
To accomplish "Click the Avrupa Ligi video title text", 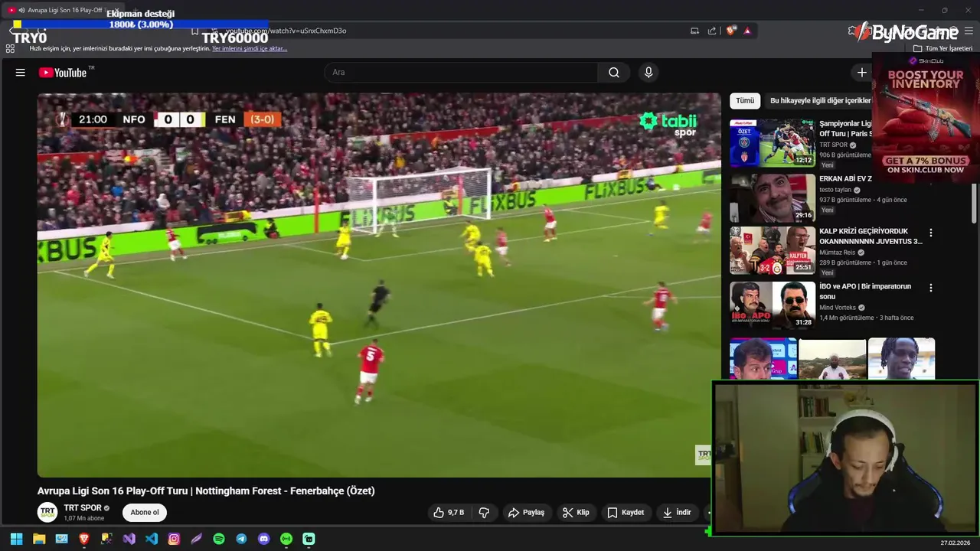I will pos(206,491).
